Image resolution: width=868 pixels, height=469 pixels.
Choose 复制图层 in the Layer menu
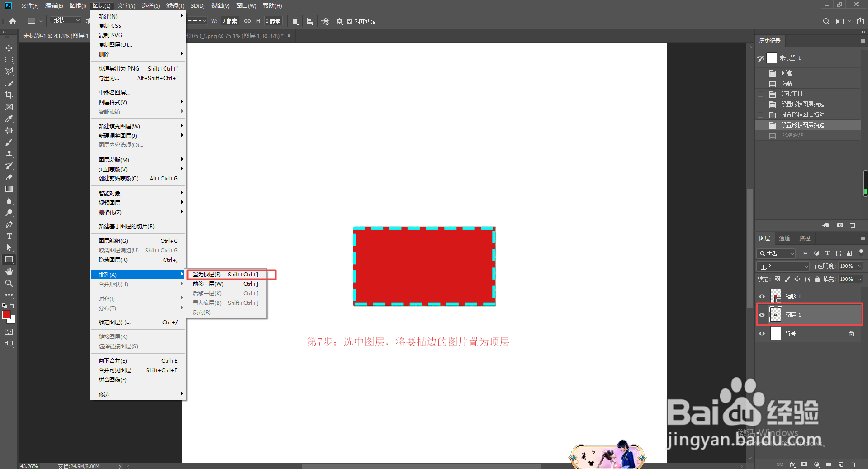click(138, 45)
